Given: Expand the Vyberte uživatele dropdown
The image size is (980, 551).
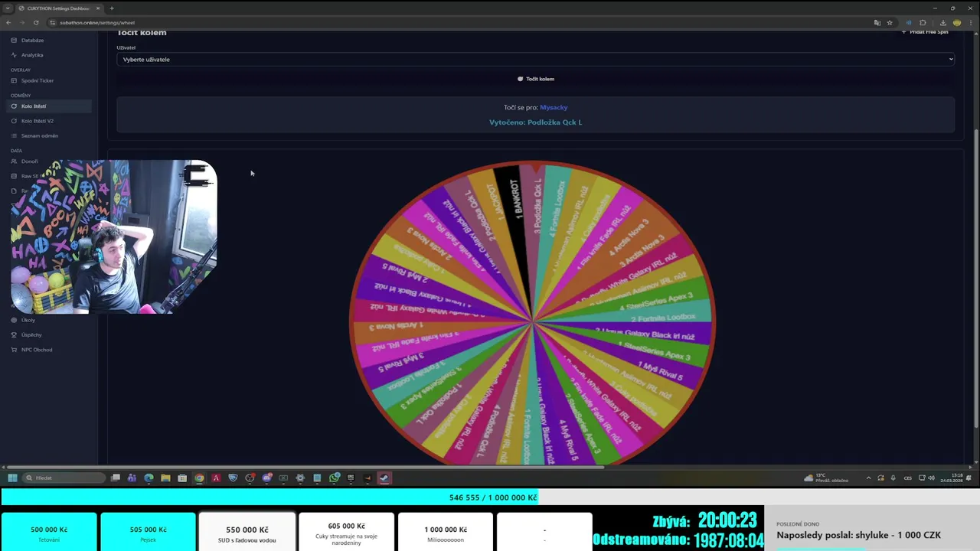Looking at the screenshot, I should tap(535, 59).
